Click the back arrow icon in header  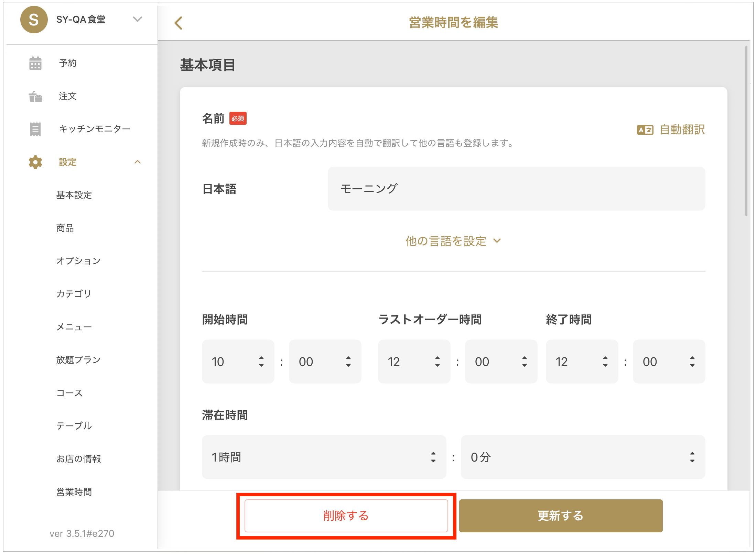click(x=178, y=23)
